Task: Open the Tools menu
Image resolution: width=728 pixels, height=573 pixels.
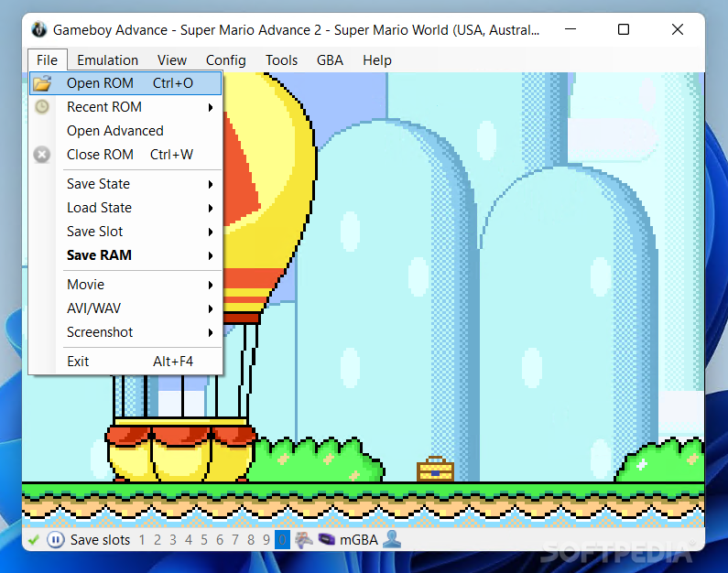Action: 281,60
